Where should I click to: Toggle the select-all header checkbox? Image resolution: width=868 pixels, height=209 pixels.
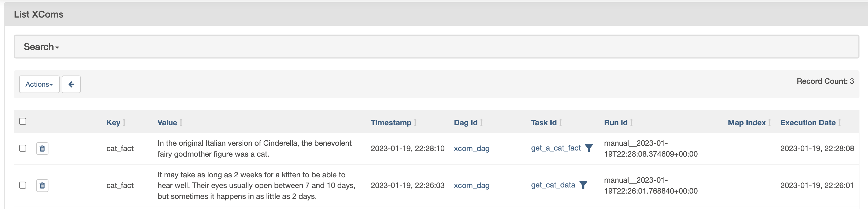pos(23,122)
